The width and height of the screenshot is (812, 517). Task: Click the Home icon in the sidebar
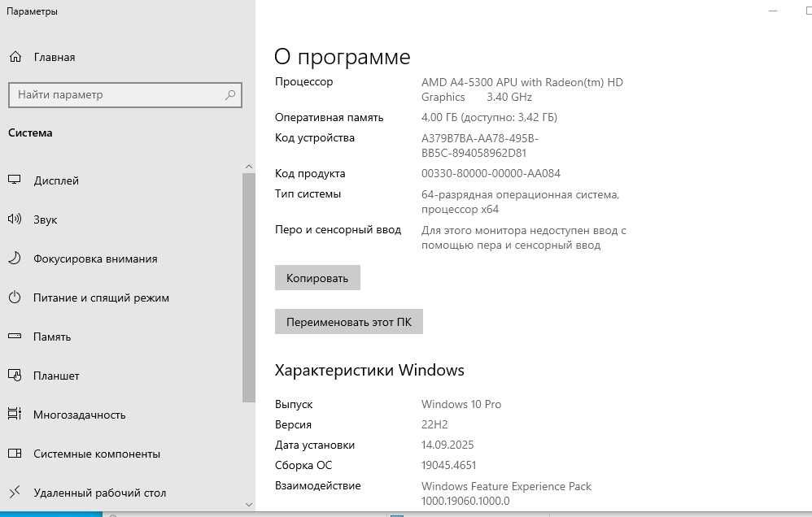tap(15, 57)
